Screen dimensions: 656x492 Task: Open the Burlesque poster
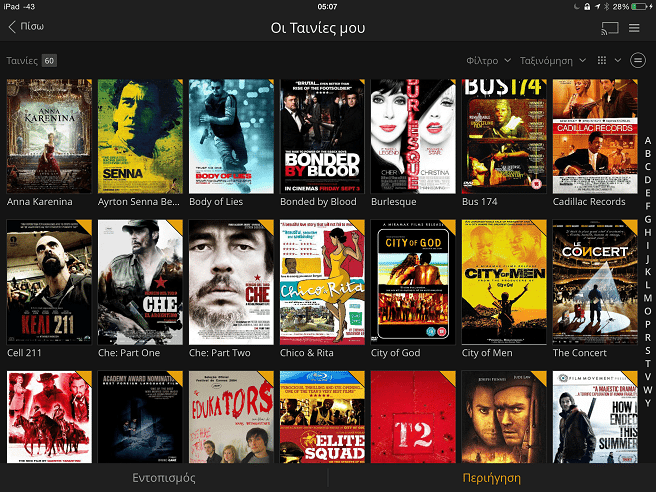click(413, 136)
